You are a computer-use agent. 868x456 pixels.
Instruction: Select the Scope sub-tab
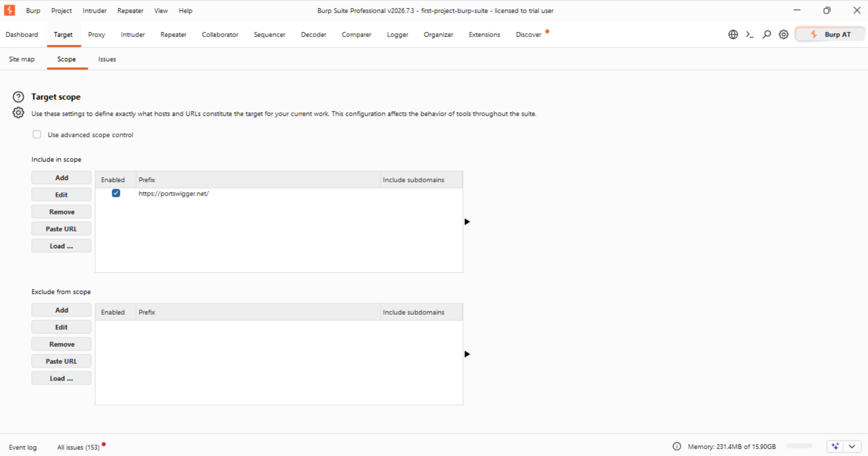(66, 59)
